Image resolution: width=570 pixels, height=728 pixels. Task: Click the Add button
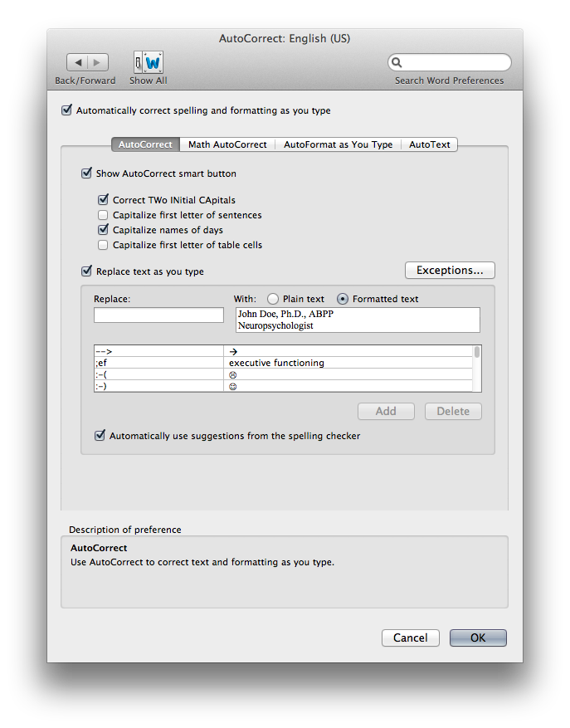coord(386,412)
